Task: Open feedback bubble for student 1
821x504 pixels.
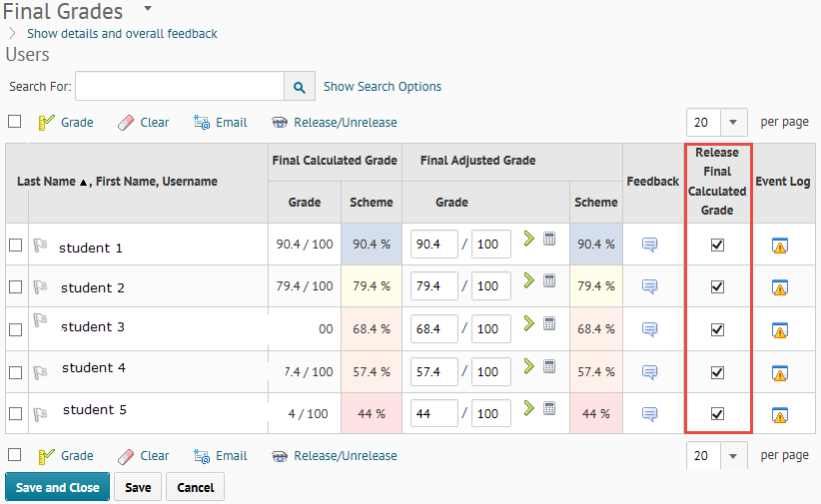Action: [649, 245]
